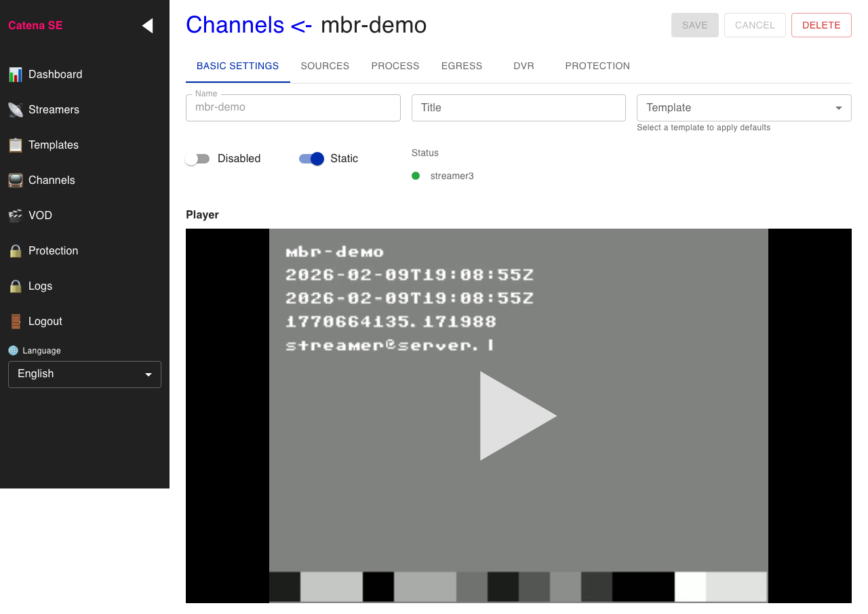Click the Logs icon in sidebar
This screenshot has height=614, width=868.
pyautogui.click(x=15, y=286)
